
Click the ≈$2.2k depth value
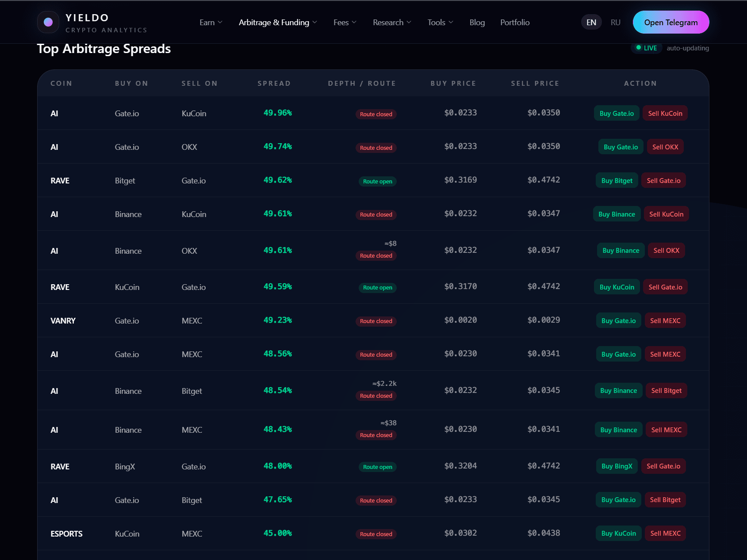point(384,384)
